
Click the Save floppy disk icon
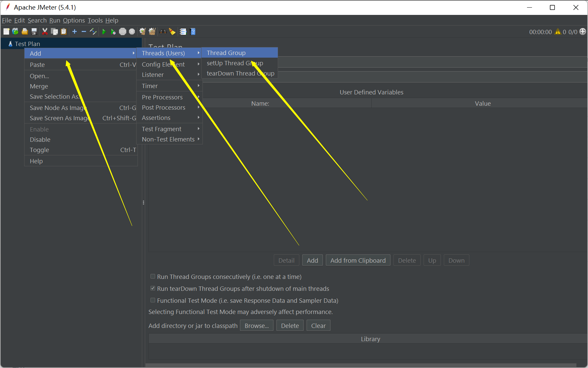click(34, 31)
